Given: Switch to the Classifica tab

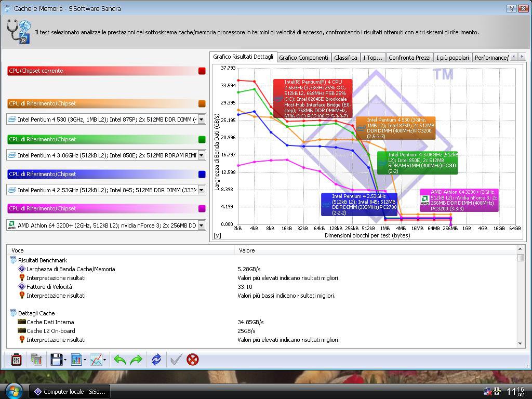Looking at the screenshot, I should pos(345,58).
